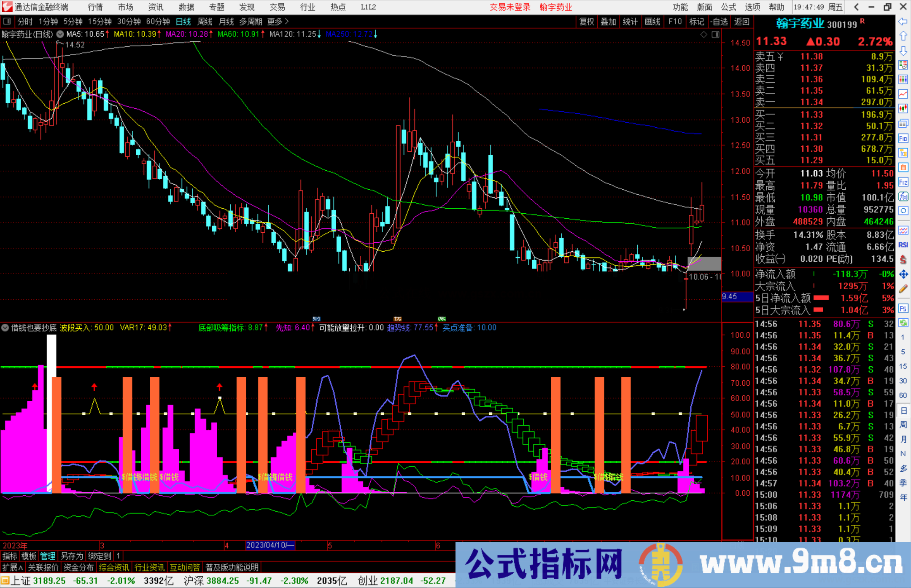The width and height of the screenshot is (911, 588).
Task: Open the 更多 period dropdown
Action: [276, 21]
